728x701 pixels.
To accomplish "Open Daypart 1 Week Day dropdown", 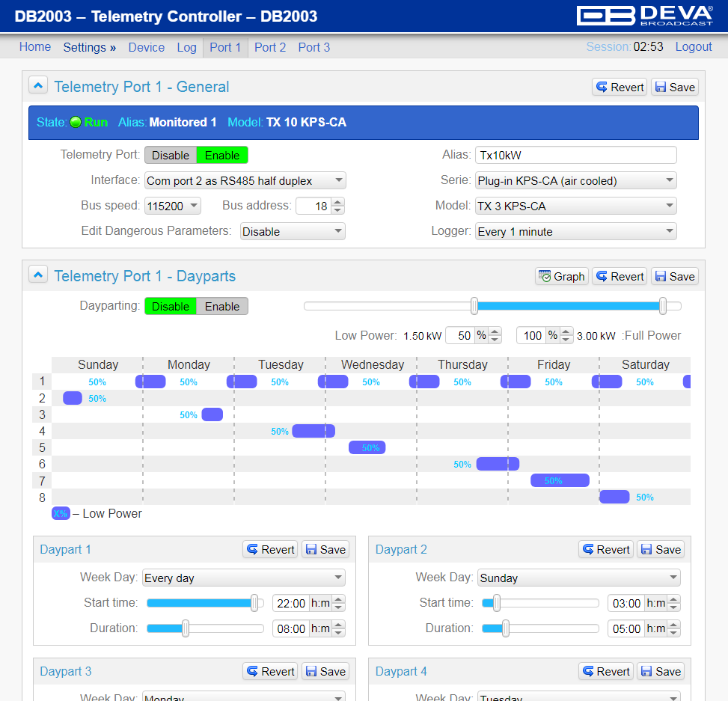I will click(x=244, y=578).
